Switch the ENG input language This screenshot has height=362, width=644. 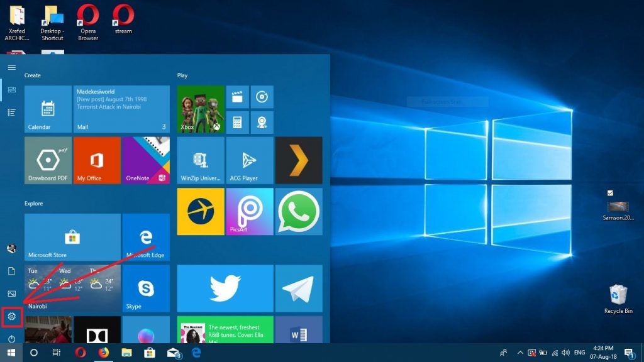tap(579, 353)
